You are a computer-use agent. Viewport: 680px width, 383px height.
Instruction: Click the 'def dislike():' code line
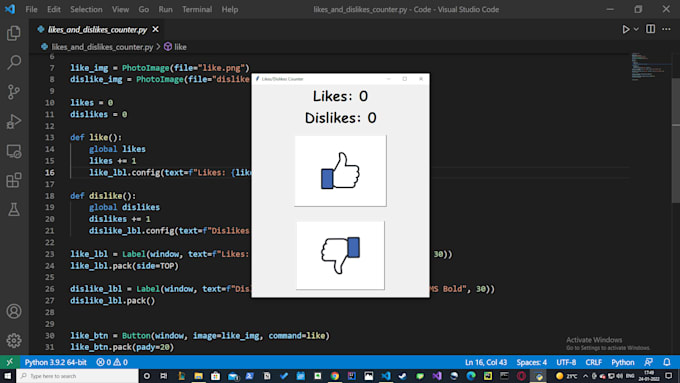(103, 196)
